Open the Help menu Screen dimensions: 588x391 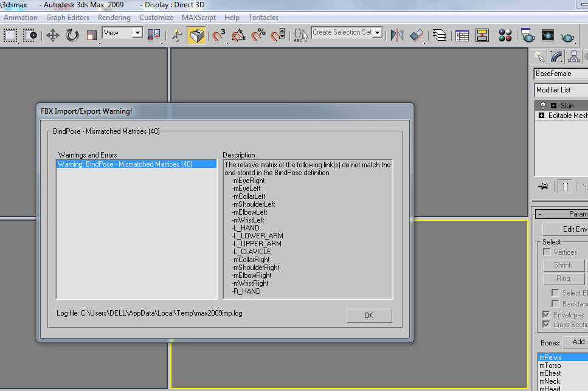click(232, 18)
